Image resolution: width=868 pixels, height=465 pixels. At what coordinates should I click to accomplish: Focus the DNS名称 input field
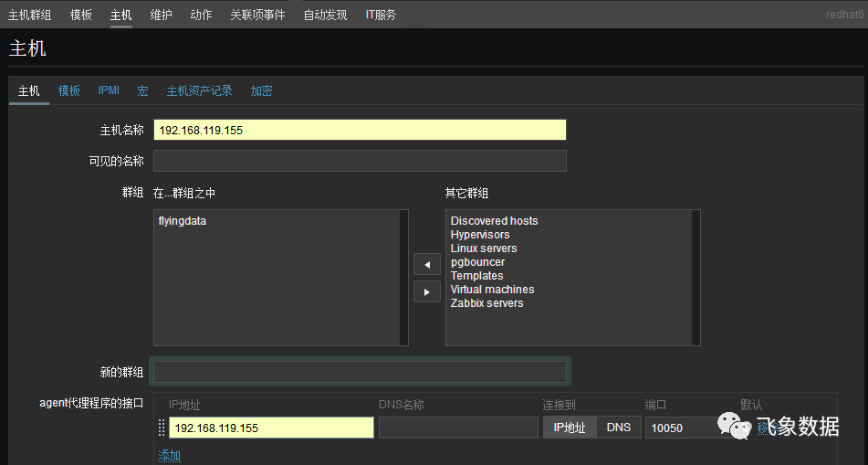[x=458, y=428]
